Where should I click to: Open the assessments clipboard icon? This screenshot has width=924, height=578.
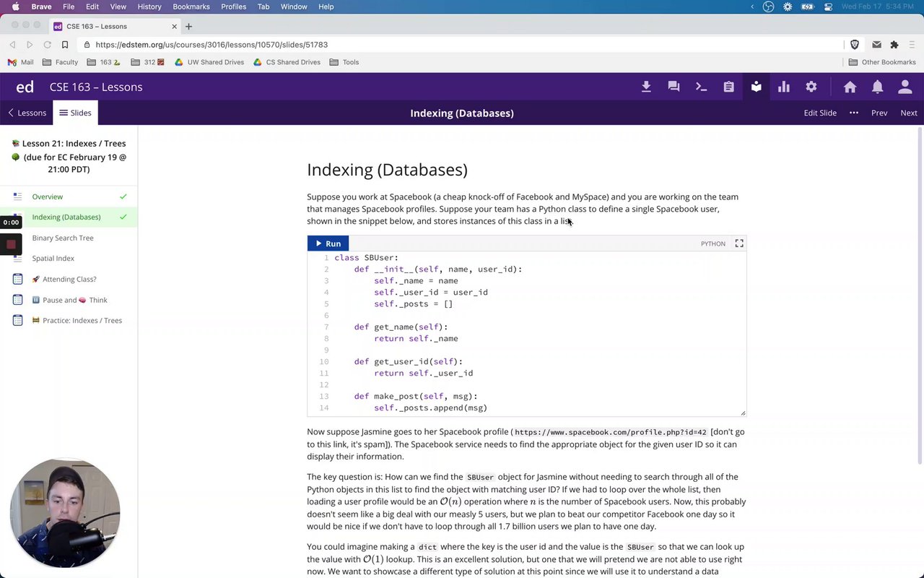pyautogui.click(x=728, y=87)
